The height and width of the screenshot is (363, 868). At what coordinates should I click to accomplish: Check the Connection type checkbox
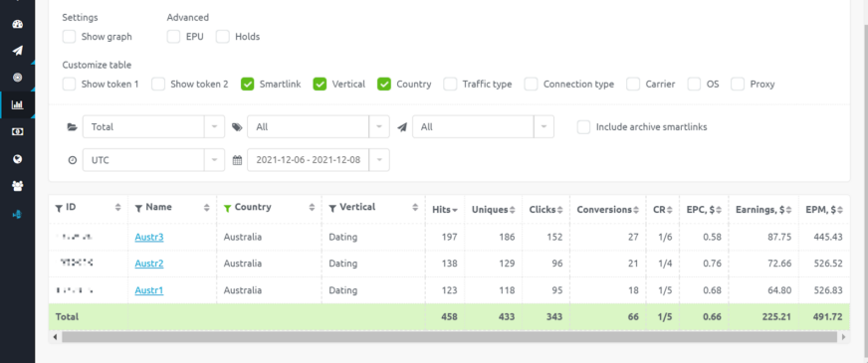click(531, 85)
